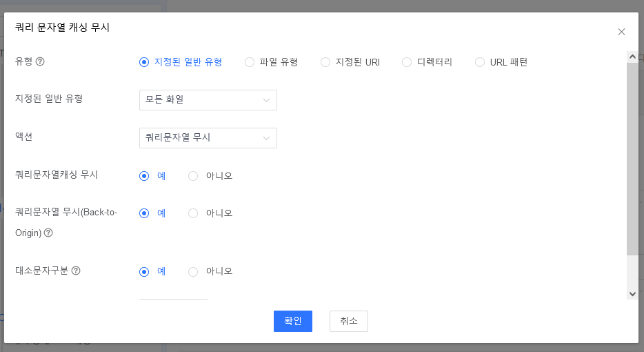Click the 쿼리문자열캐싱 무시 row label
Screen dimensions: 644x352
click(57, 175)
